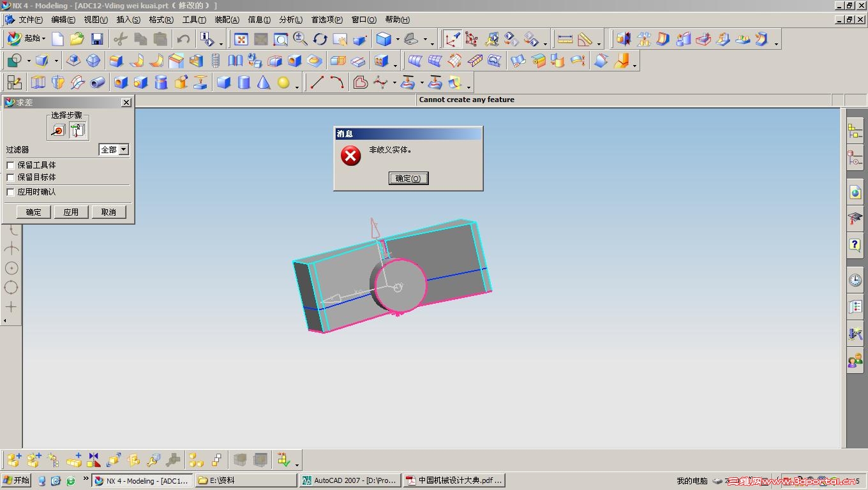
Task: Click the tube feature icon
Action: [98, 82]
